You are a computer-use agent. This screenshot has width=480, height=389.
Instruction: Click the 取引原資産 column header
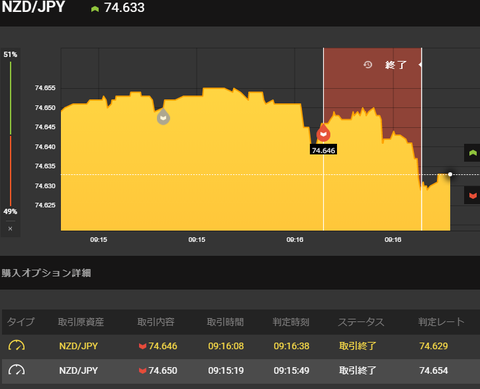click(x=81, y=322)
